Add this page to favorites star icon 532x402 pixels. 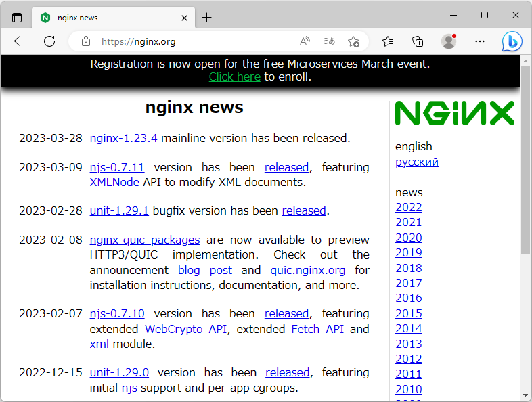(353, 41)
